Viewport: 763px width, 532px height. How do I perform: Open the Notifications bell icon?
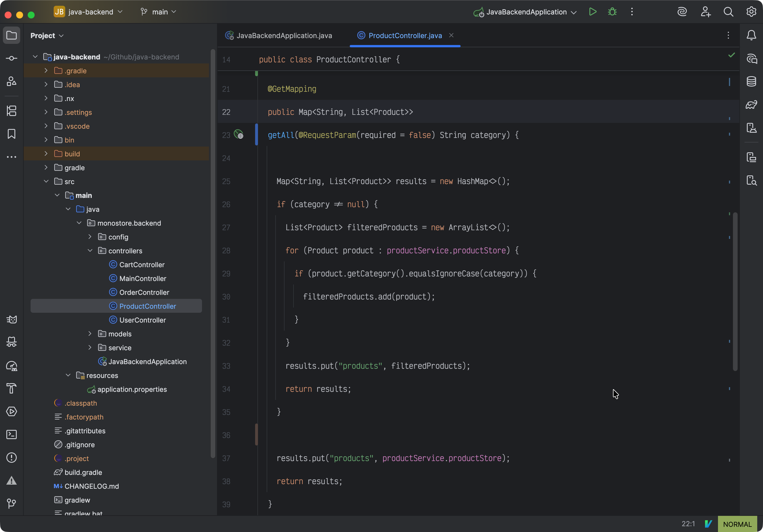[751, 35]
